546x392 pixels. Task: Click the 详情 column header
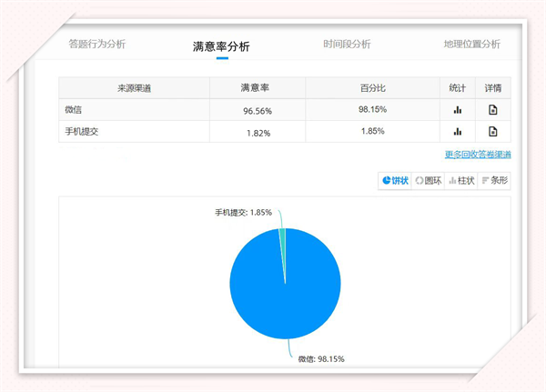pyautogui.click(x=493, y=88)
